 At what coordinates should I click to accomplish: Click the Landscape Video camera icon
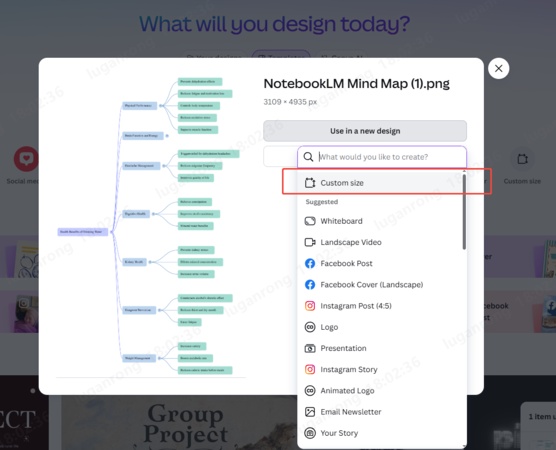pyautogui.click(x=310, y=242)
